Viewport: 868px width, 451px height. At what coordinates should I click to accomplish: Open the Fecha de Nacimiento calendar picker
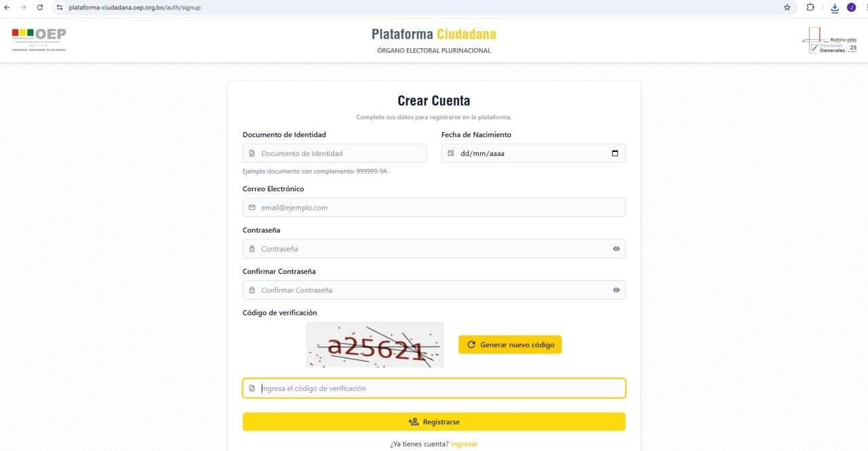pyautogui.click(x=615, y=153)
